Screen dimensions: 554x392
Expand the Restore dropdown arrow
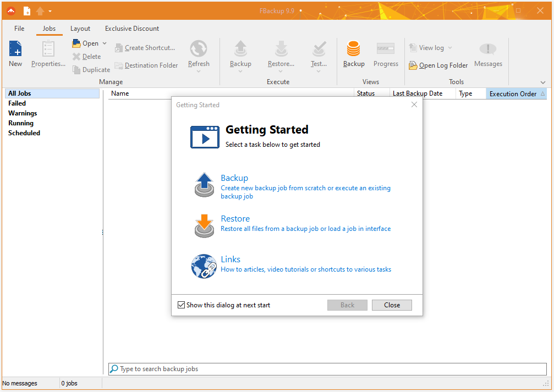pos(281,71)
